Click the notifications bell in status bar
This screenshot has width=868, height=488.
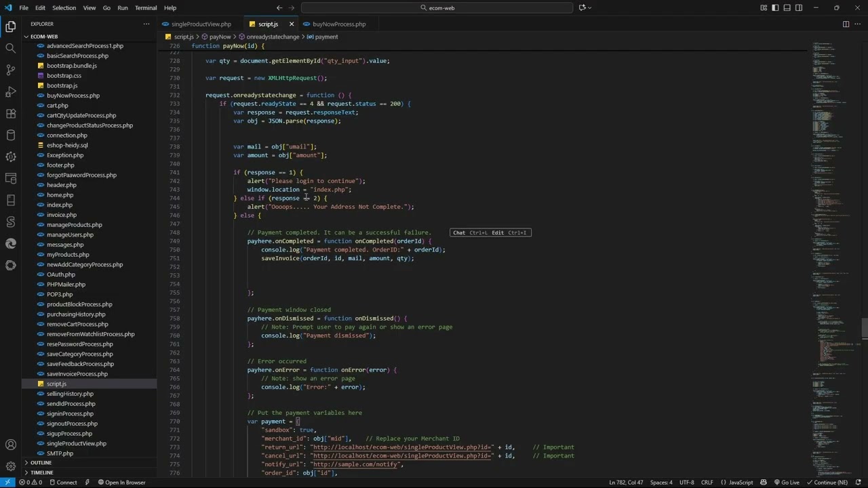click(858, 483)
